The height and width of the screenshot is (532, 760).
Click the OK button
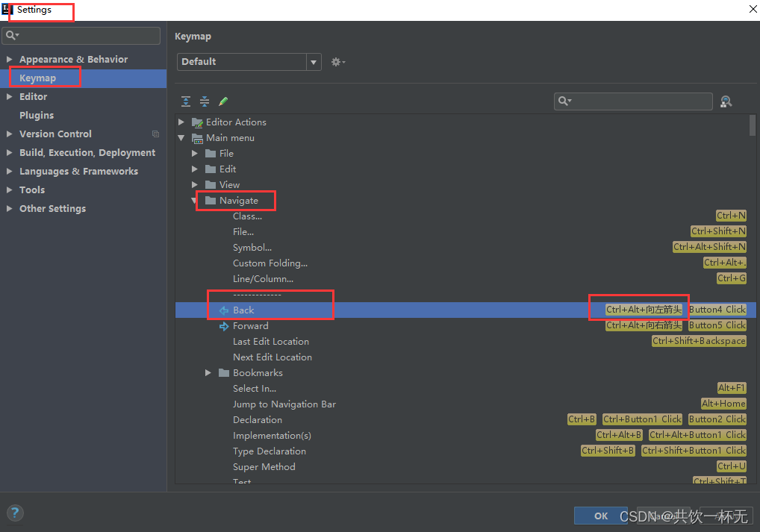point(600,516)
